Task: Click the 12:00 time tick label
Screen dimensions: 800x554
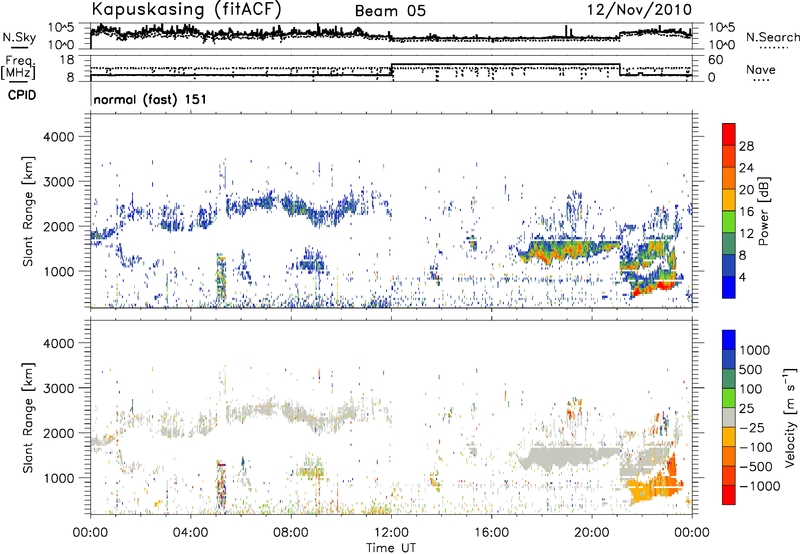Action: [x=391, y=533]
